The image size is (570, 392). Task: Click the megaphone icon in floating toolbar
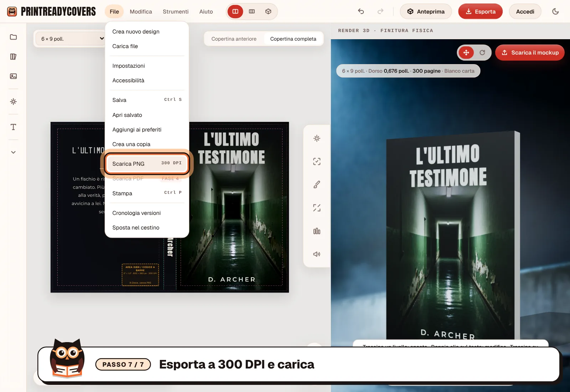pyautogui.click(x=317, y=254)
